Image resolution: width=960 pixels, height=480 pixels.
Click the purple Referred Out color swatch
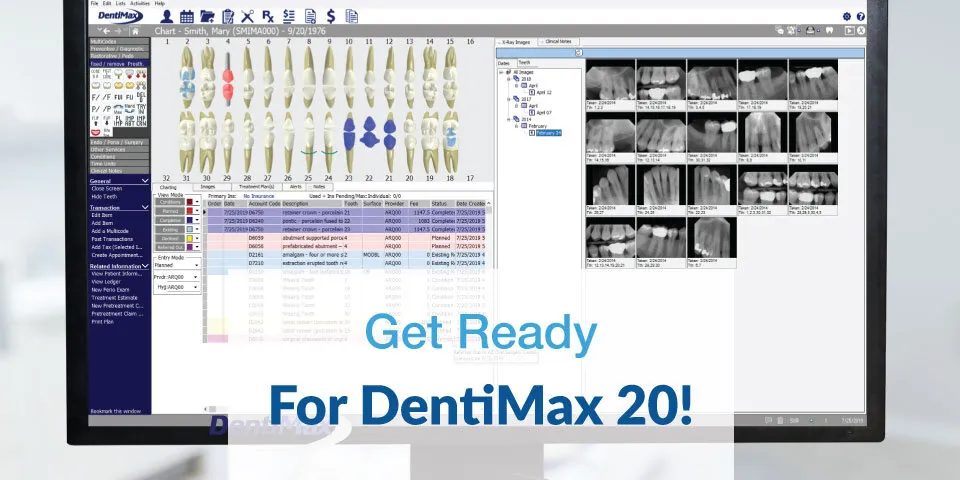190,247
